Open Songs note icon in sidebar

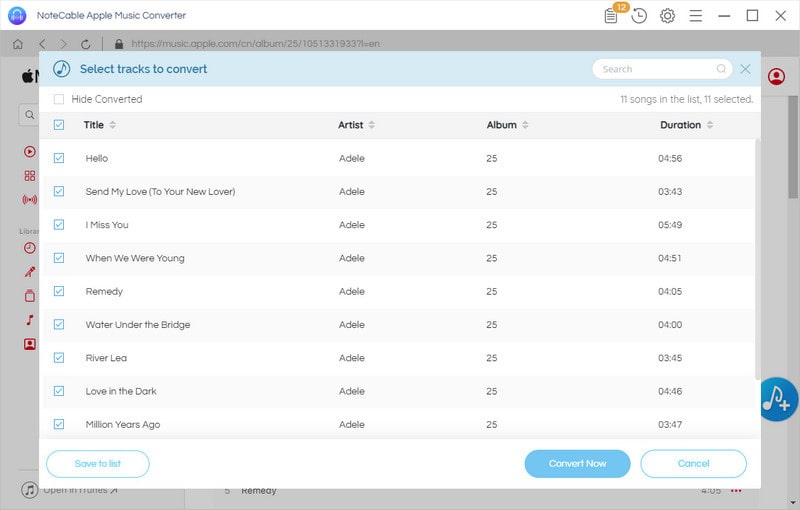pyautogui.click(x=30, y=320)
